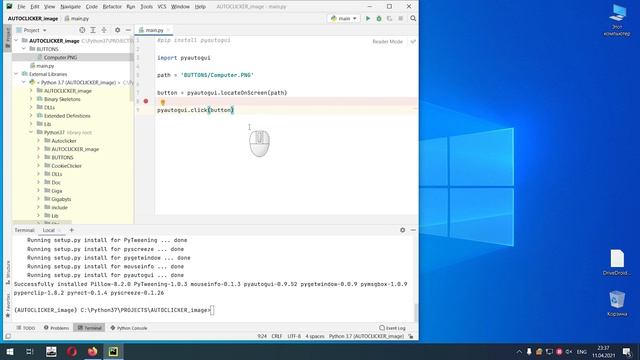Collapse the BUTTONS folder under the project root

pos(24,49)
